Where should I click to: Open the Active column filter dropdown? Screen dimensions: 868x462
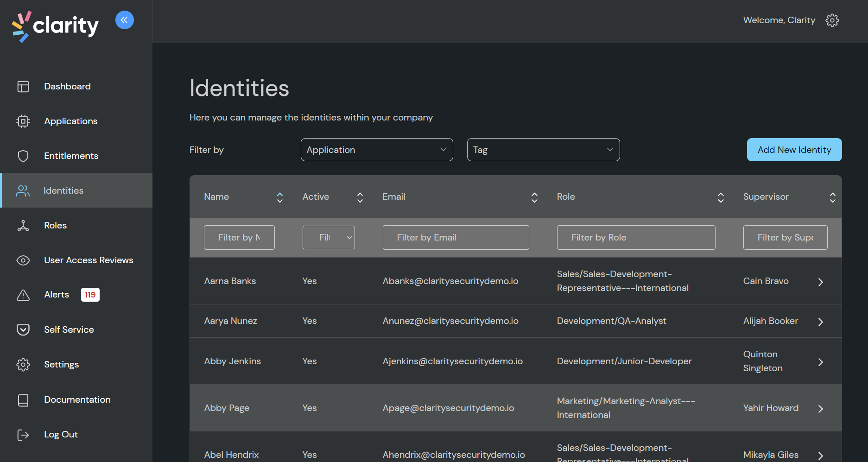tap(329, 237)
